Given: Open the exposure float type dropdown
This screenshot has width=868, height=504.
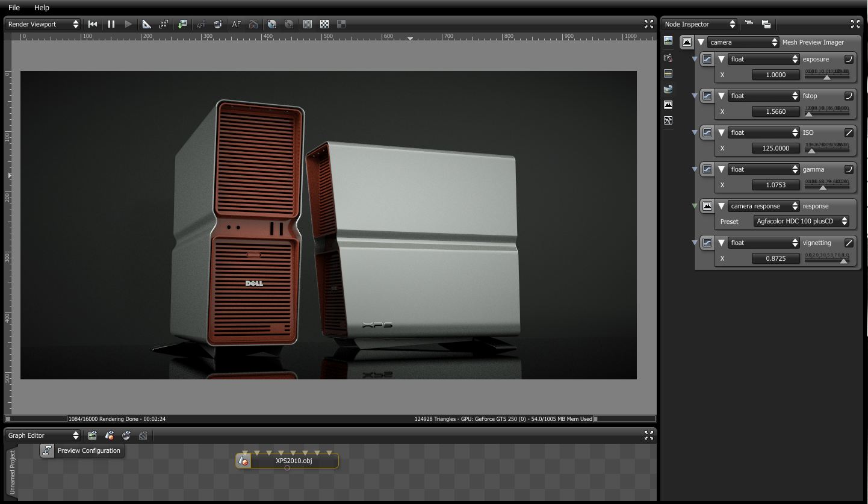Looking at the screenshot, I should click(763, 59).
